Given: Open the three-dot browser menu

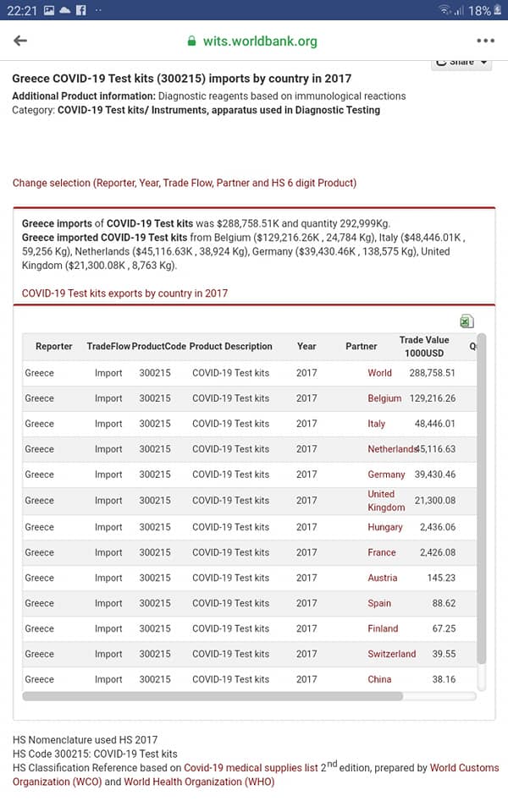Looking at the screenshot, I should (x=485, y=41).
